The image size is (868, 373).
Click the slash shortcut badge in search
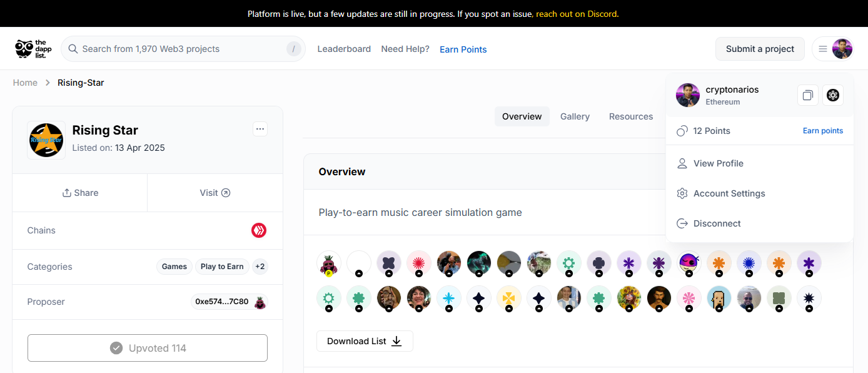[x=294, y=49]
